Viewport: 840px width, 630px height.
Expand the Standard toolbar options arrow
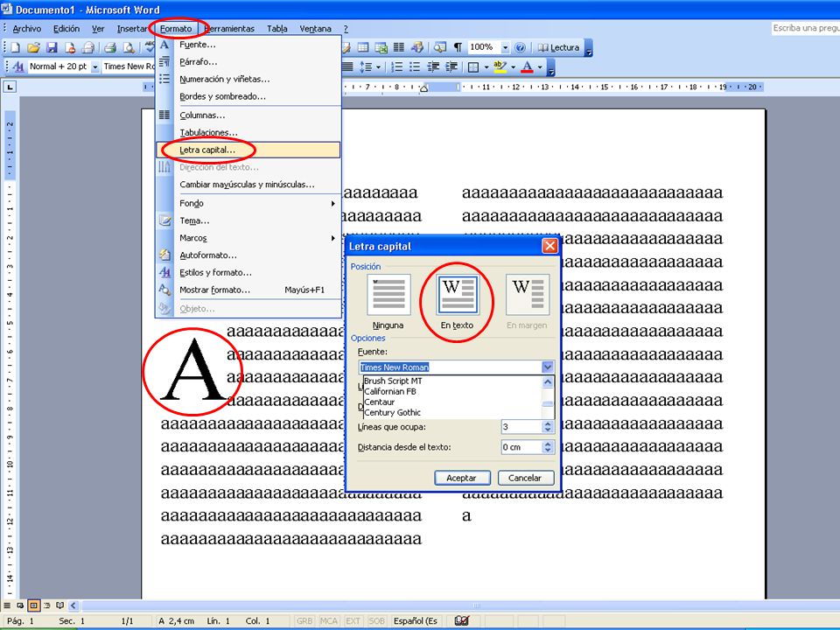pos(589,47)
